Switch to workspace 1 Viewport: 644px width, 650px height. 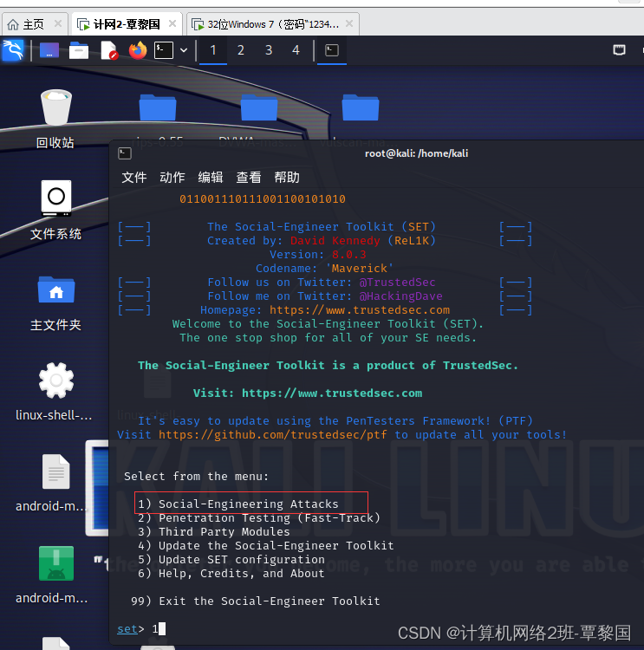213,50
